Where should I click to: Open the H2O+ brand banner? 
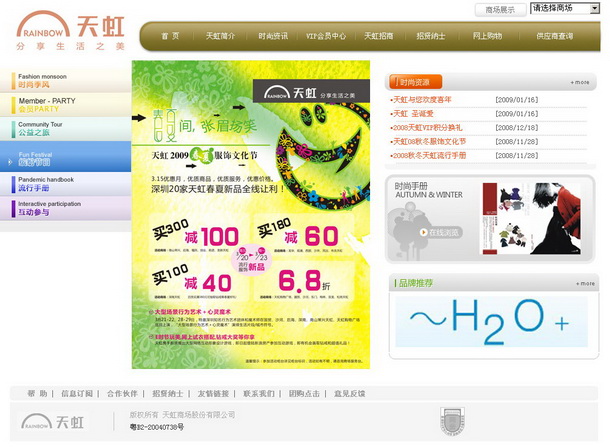click(491, 322)
